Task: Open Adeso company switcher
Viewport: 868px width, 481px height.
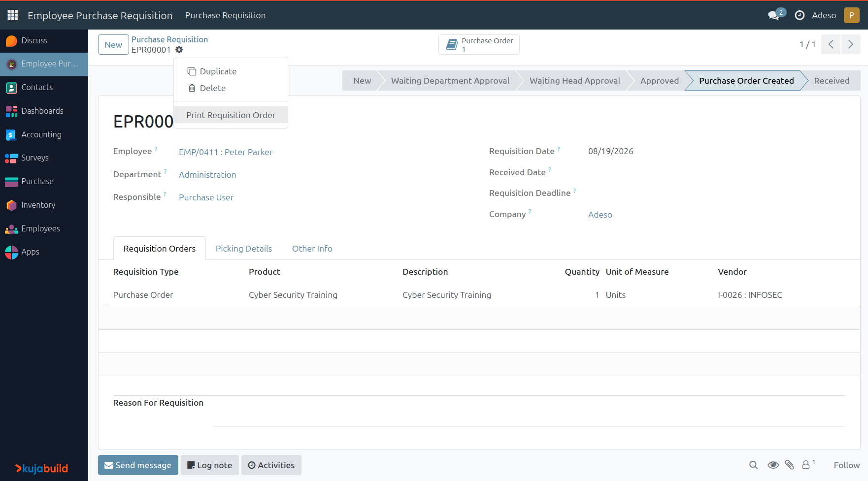Action: [x=824, y=15]
